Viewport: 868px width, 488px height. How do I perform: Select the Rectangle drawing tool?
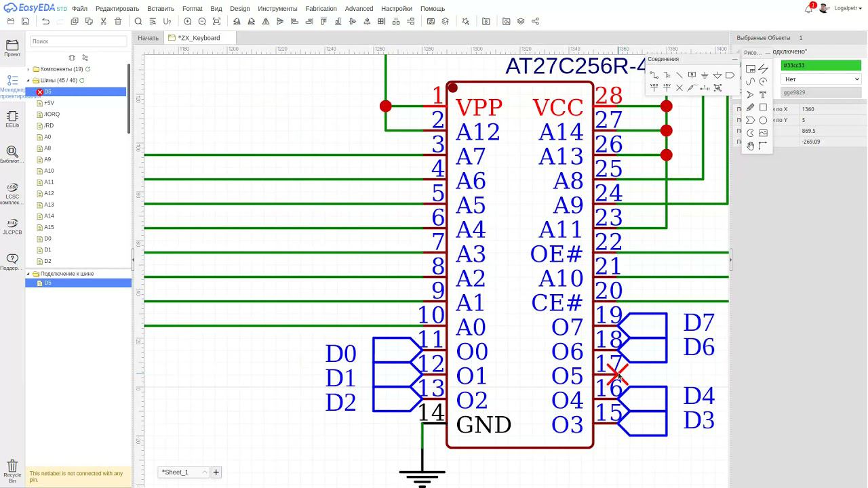(763, 107)
